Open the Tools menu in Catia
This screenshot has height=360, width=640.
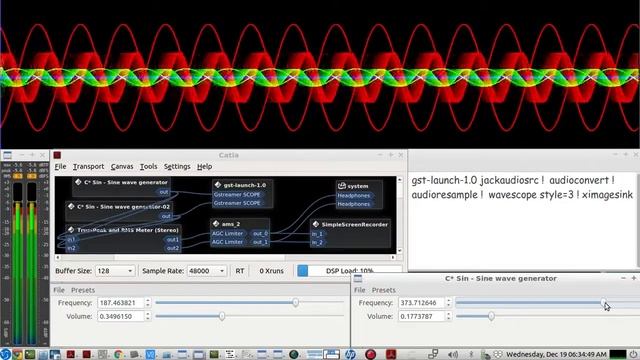tap(148, 167)
